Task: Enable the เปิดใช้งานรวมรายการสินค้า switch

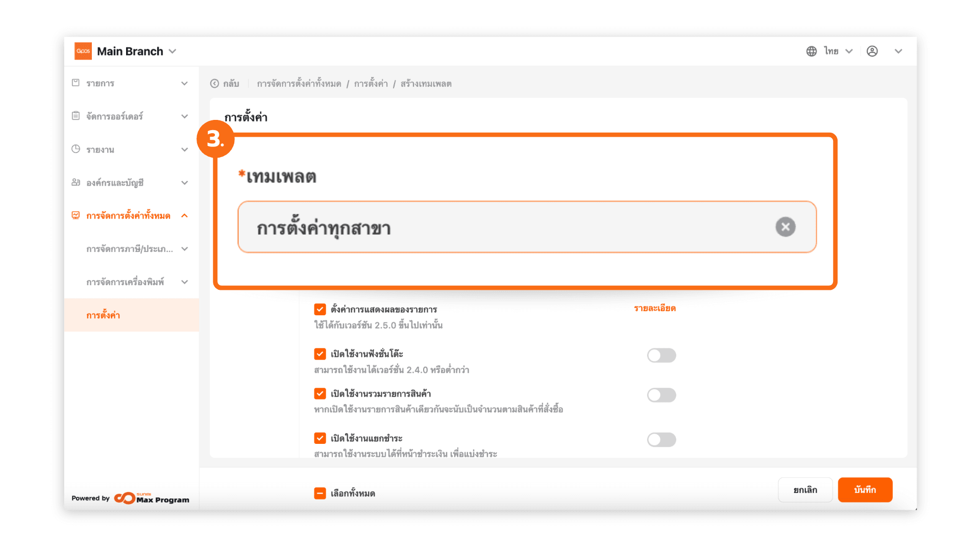Action: tap(661, 395)
